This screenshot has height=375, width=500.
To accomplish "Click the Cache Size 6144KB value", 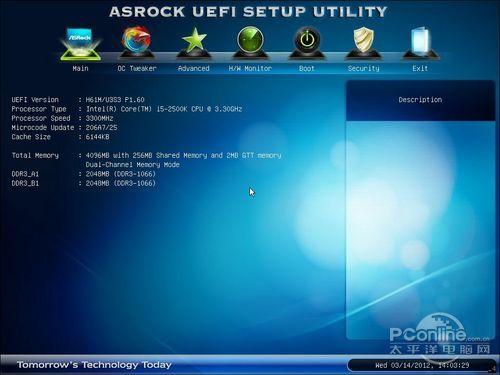I will point(97,137).
